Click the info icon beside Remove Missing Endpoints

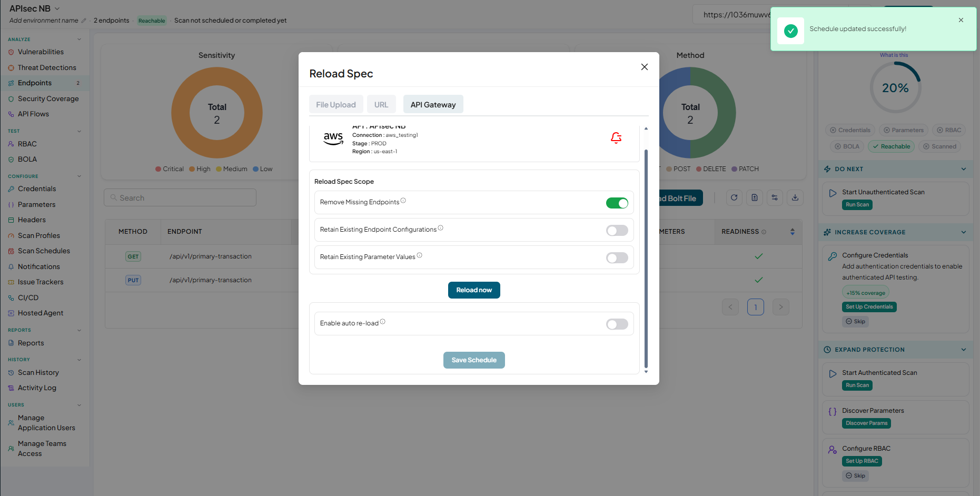(x=403, y=201)
